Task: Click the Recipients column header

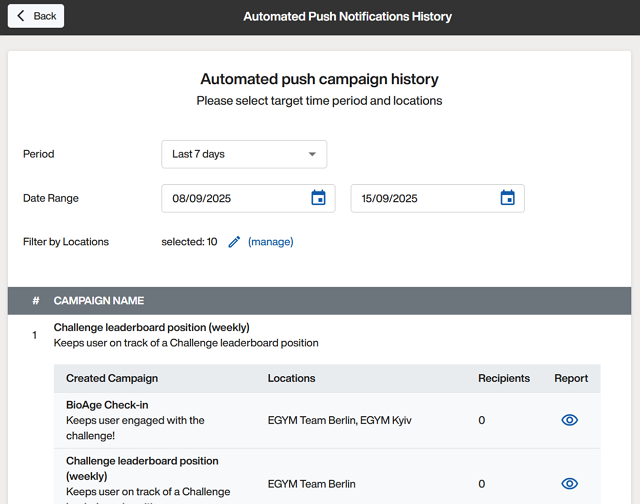Action: [x=504, y=378]
